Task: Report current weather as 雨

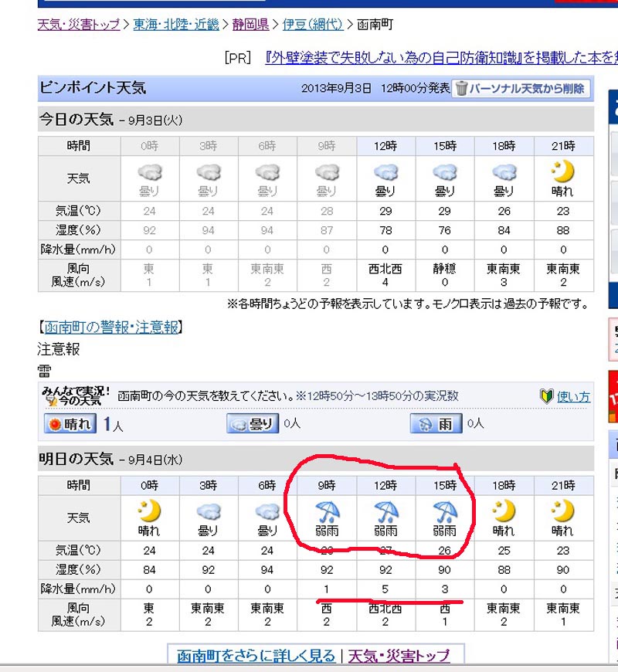Action: 436,423
